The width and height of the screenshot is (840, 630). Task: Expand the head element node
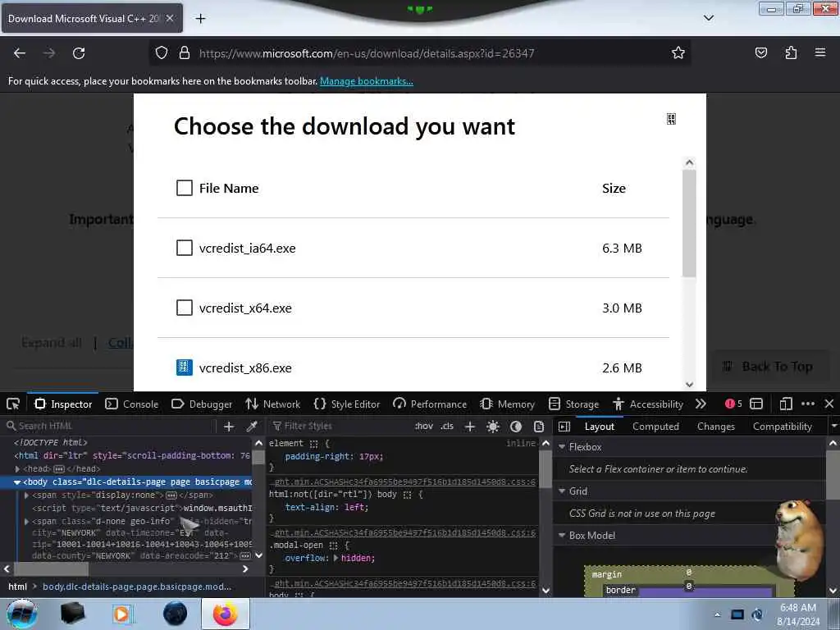click(x=17, y=469)
